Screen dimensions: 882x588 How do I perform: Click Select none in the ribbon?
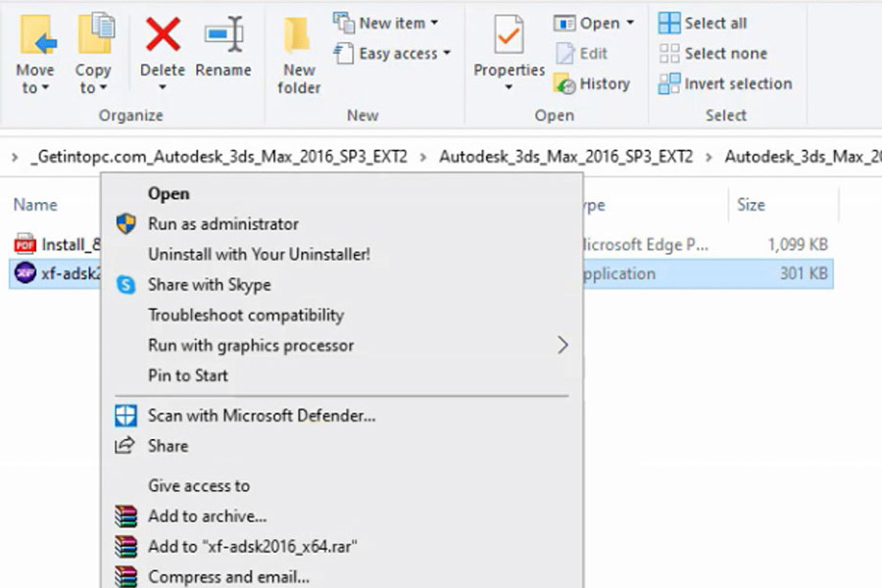[712, 54]
